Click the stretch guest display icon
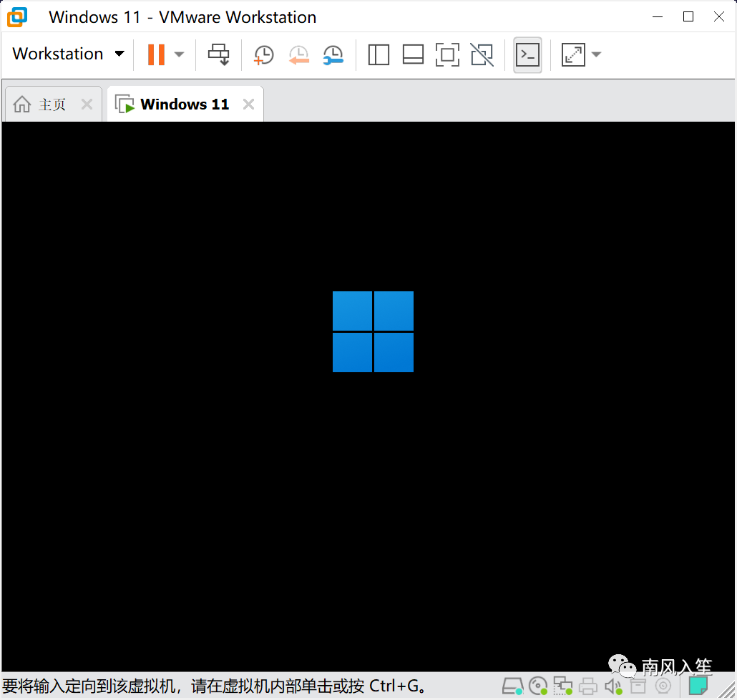The width and height of the screenshot is (737, 700). point(573,55)
